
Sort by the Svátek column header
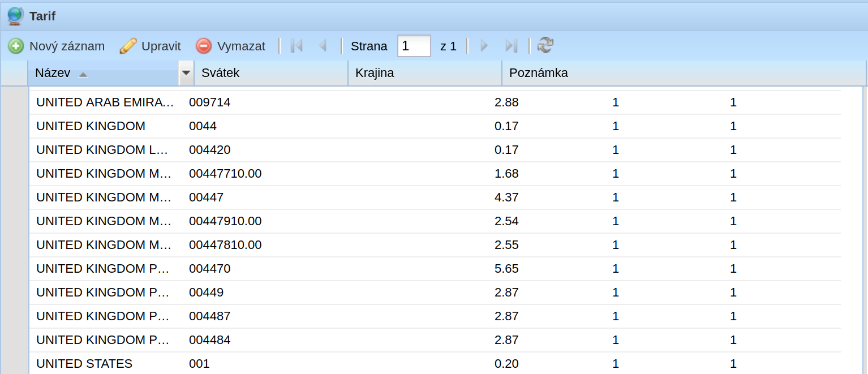pyautogui.click(x=271, y=73)
